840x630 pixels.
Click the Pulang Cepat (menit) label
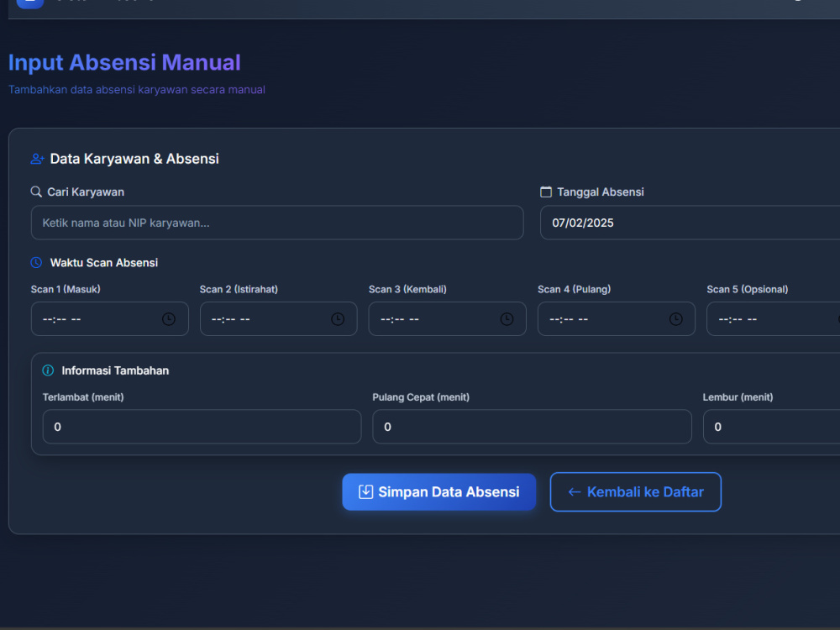point(421,397)
